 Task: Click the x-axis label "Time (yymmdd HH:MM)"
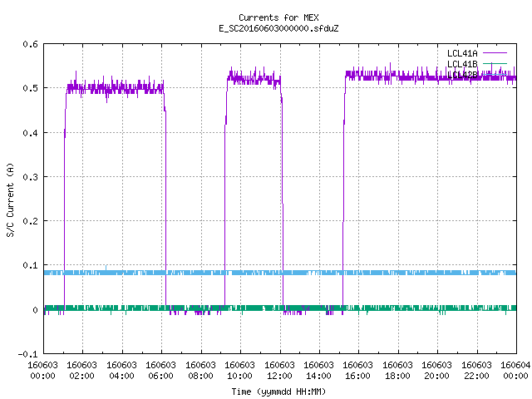278,392
